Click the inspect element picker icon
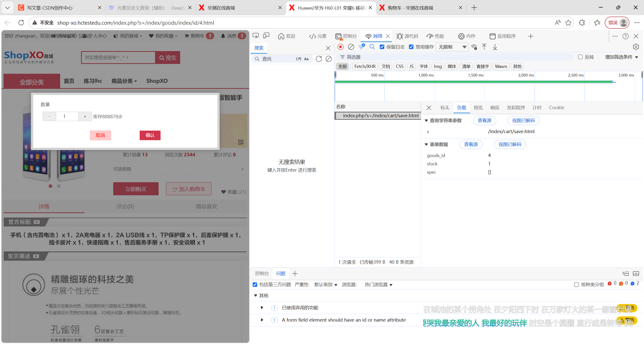Image resolution: width=644 pixels, height=344 pixels. 256,36
